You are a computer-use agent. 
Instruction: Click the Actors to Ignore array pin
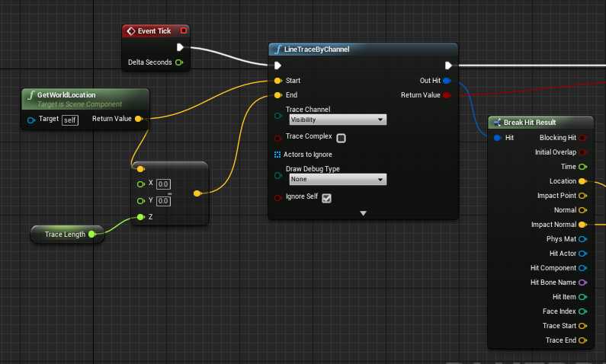(x=277, y=155)
